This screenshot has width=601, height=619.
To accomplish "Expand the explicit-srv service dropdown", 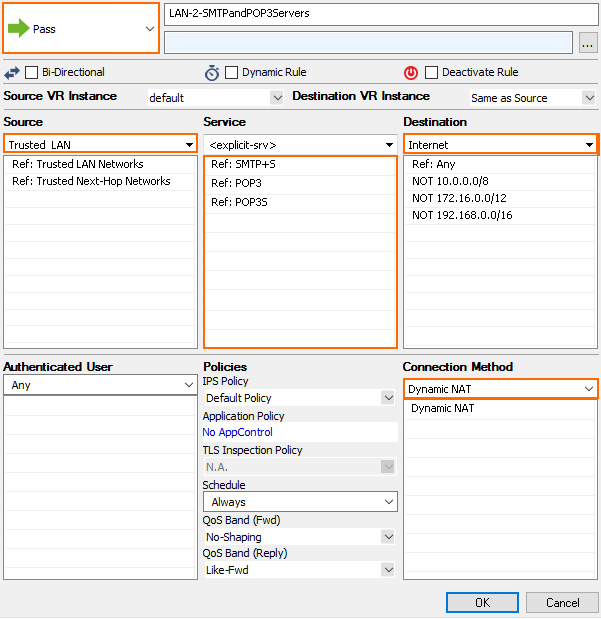I will click(x=300, y=145).
